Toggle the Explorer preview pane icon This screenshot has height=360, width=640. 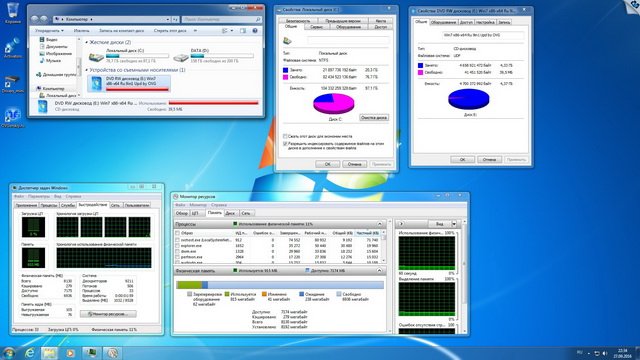[x=243, y=31]
